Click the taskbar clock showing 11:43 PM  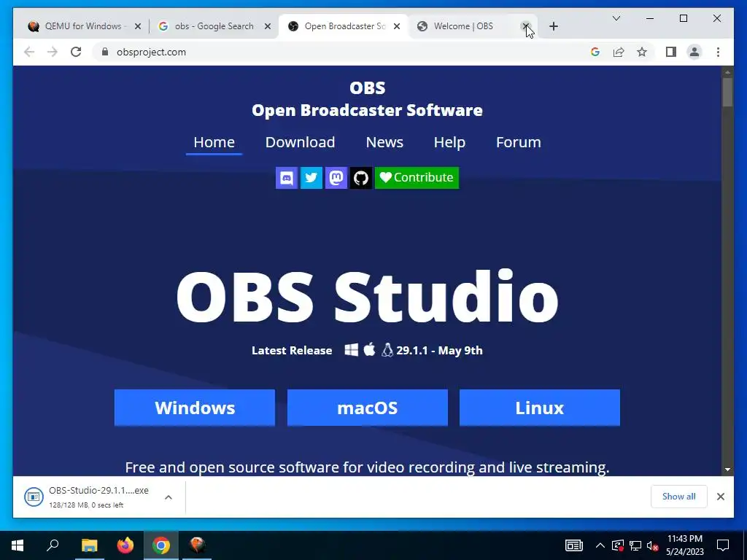pyautogui.click(x=684, y=545)
